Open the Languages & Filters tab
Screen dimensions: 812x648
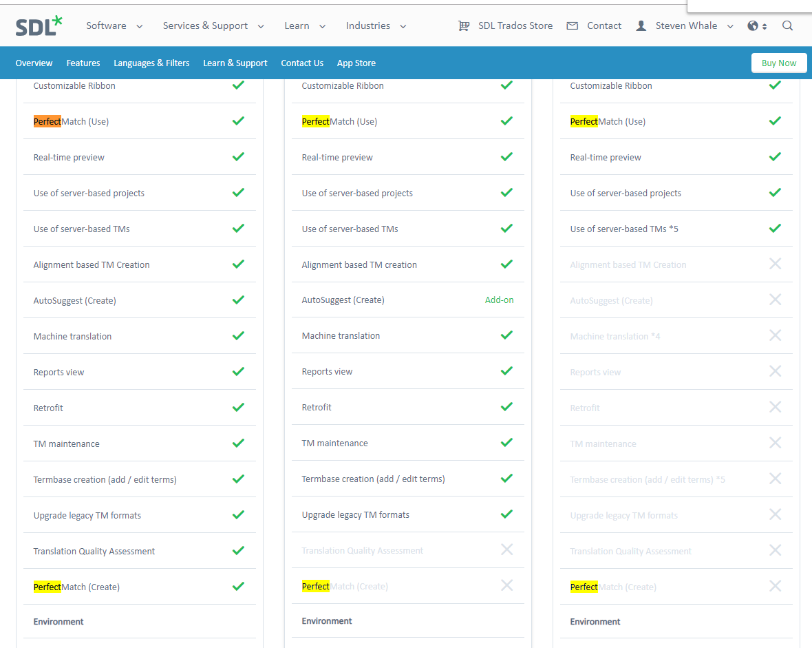(151, 63)
